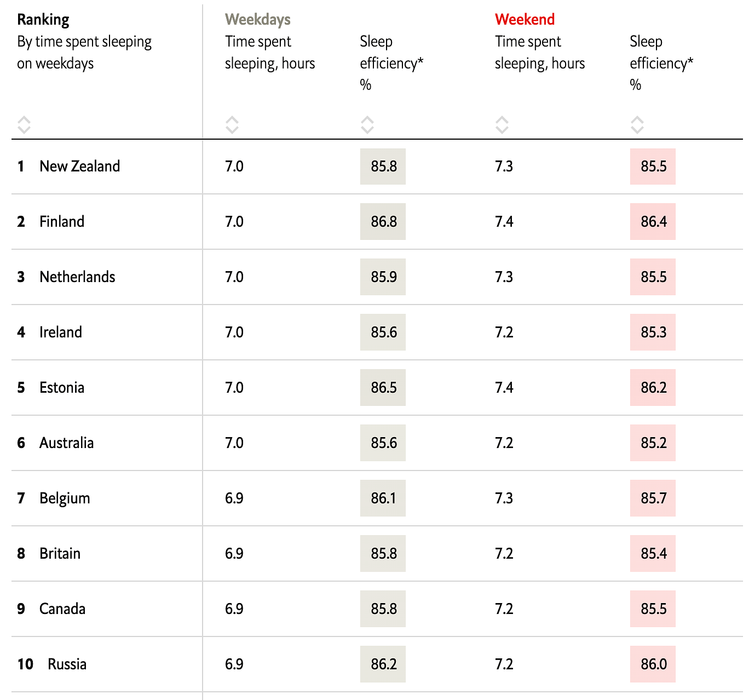749x700 pixels.
Task: Select Australia's weekend sleeping hours 7.2
Action: (x=504, y=443)
